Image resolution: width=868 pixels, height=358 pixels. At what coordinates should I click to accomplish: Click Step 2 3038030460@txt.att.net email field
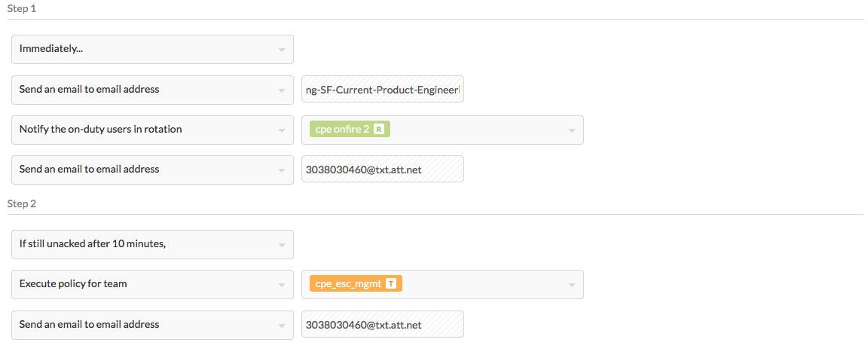[x=383, y=324]
